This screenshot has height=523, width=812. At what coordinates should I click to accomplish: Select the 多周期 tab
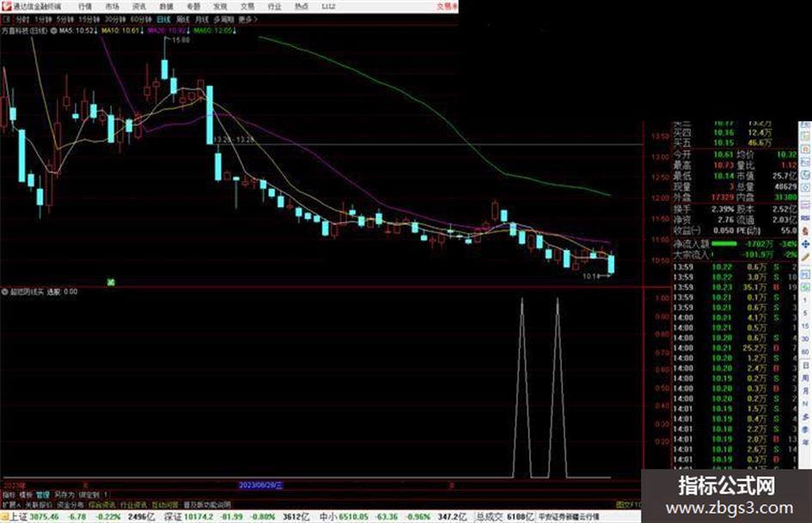click(x=223, y=19)
